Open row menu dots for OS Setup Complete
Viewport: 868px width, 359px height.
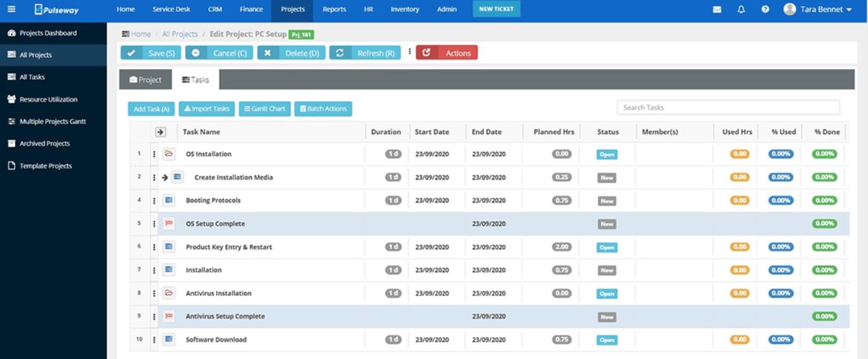pos(155,224)
